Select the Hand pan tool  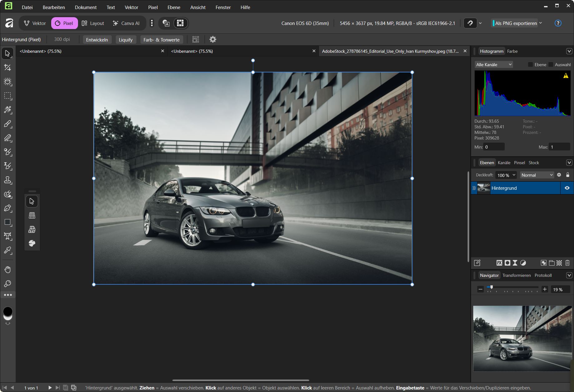(7, 270)
